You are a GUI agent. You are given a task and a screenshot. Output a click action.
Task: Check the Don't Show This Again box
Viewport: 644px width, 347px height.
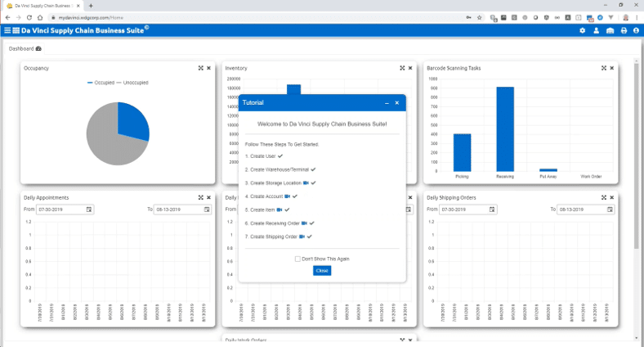[x=297, y=259]
